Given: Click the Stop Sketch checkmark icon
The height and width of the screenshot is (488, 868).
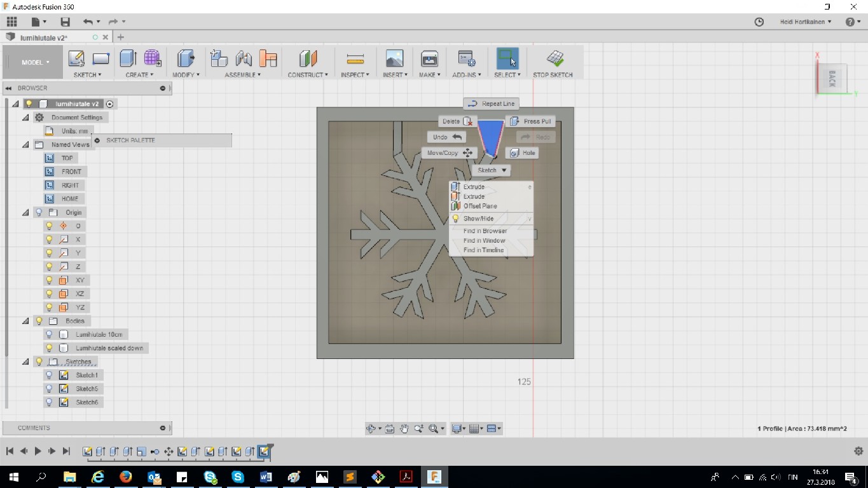Looking at the screenshot, I should tap(555, 59).
